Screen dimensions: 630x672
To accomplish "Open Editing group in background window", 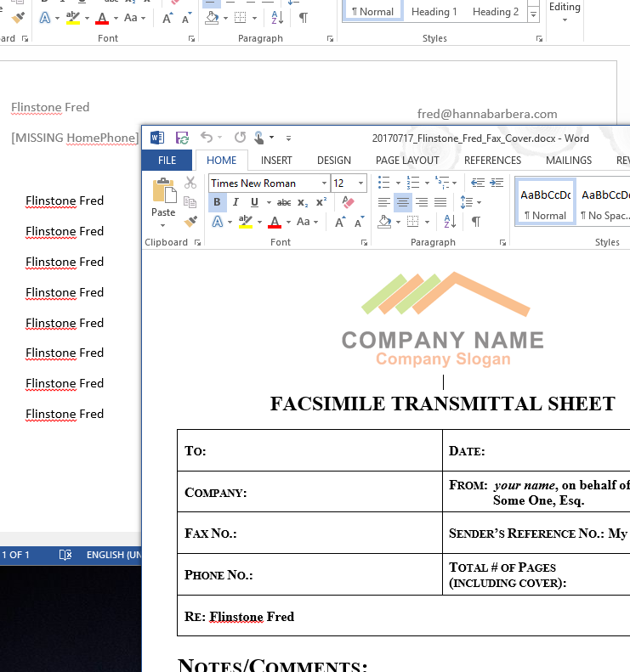I will tap(565, 12).
